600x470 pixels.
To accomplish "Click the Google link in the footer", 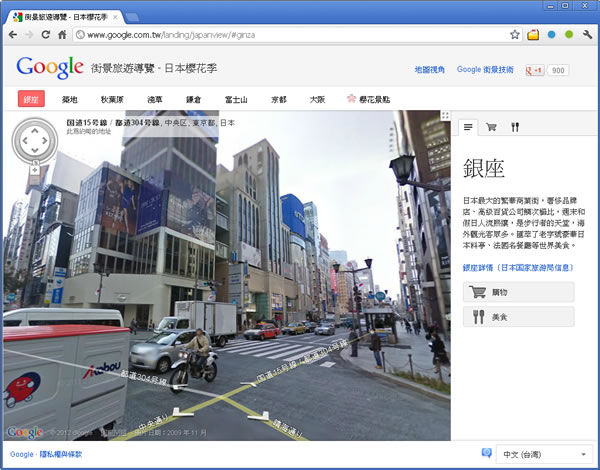I will pyautogui.click(x=22, y=454).
